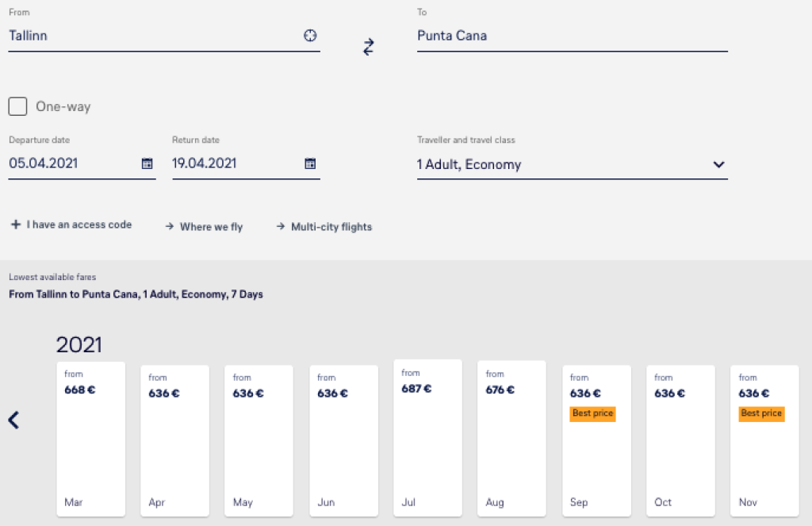Choose the Sep fare card with Best price
The height and width of the screenshot is (526, 812).
(x=596, y=440)
